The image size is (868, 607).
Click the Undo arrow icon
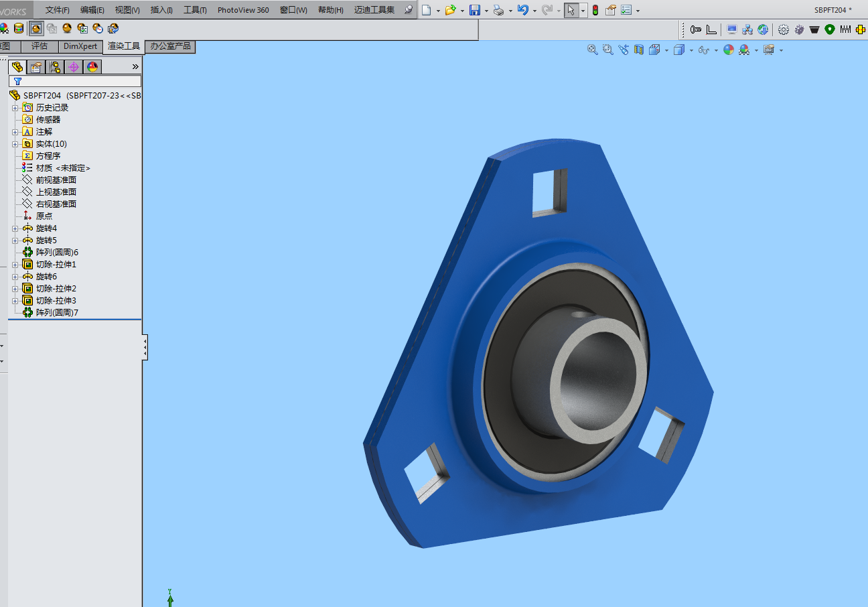pos(523,10)
